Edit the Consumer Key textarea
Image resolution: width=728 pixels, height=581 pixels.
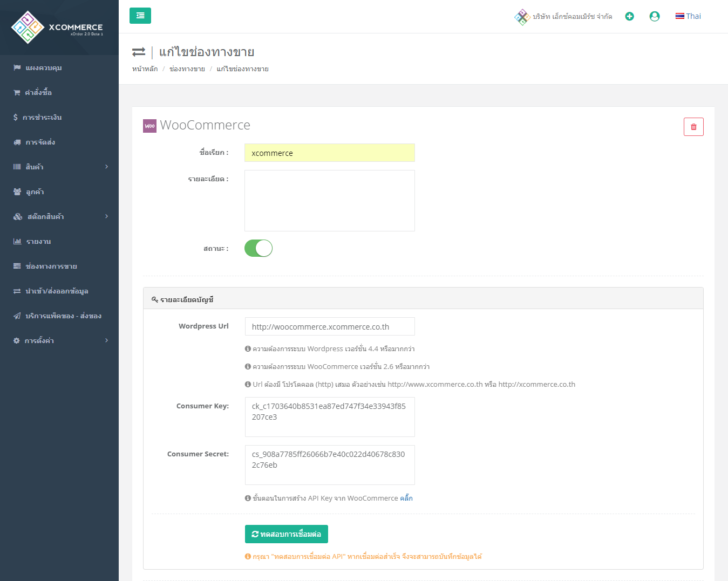[x=330, y=417]
